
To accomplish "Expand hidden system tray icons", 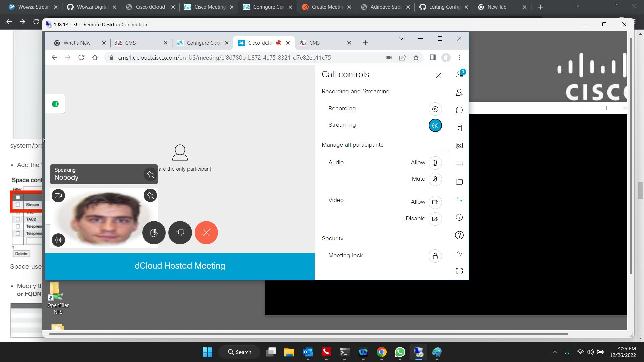I will 555,352.
